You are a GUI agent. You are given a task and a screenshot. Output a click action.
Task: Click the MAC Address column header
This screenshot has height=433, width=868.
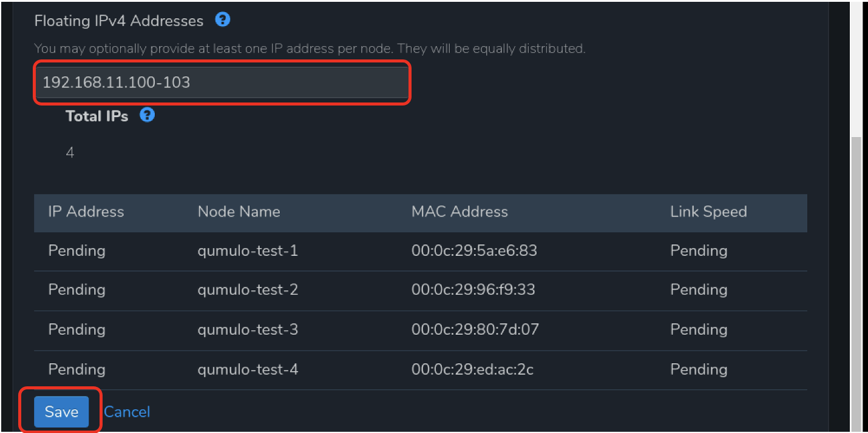tap(459, 212)
